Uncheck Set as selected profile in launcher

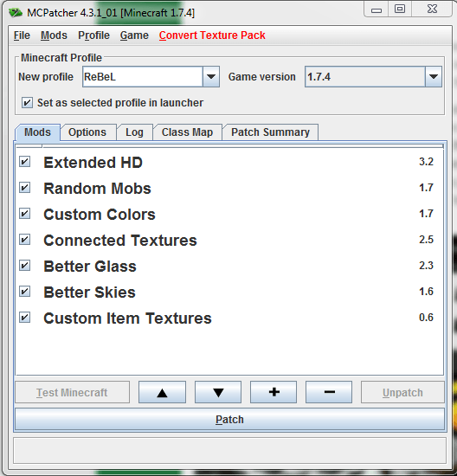click(27, 103)
